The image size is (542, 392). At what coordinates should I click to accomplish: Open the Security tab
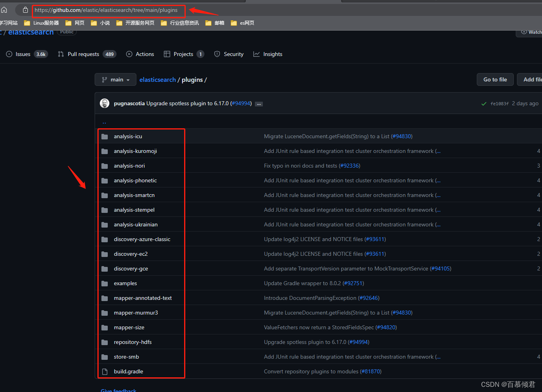click(229, 54)
